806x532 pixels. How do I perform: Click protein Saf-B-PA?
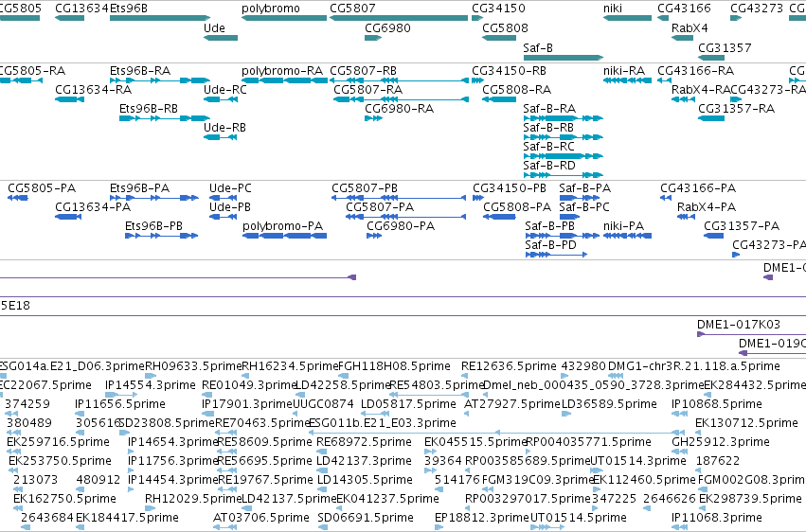[x=580, y=198]
